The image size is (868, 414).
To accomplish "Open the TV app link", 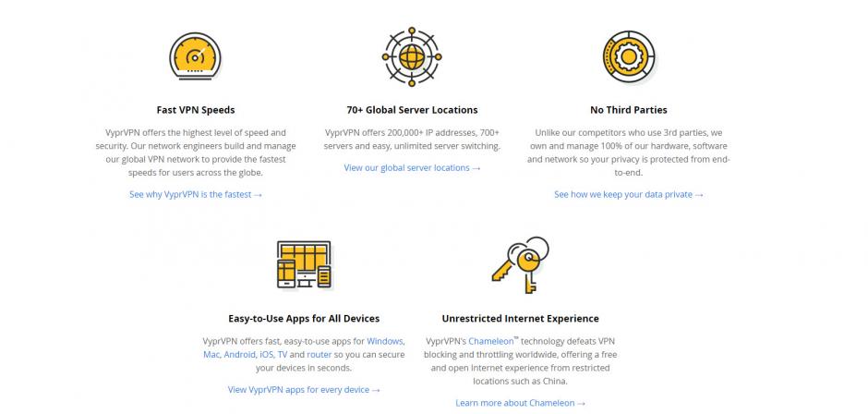I will 283,354.
